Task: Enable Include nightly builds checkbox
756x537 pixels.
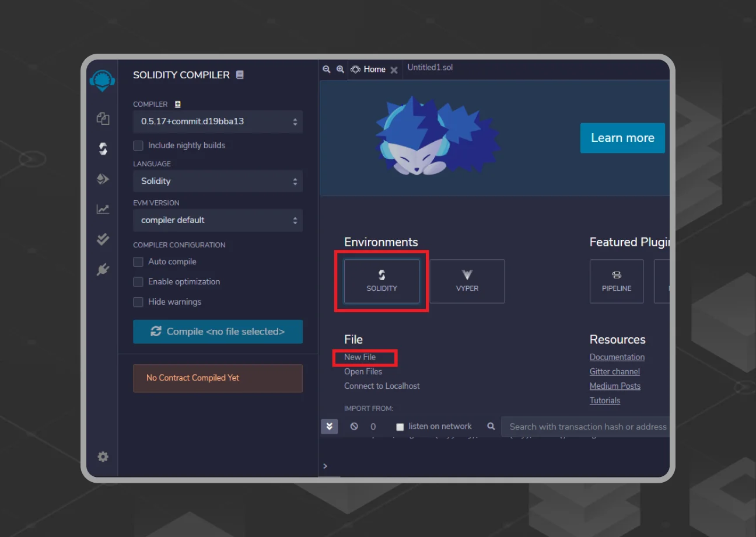Action: point(138,145)
